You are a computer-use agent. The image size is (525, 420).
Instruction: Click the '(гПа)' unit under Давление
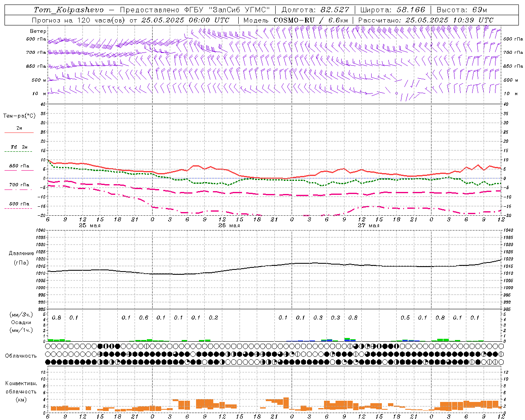[x=21, y=263]
